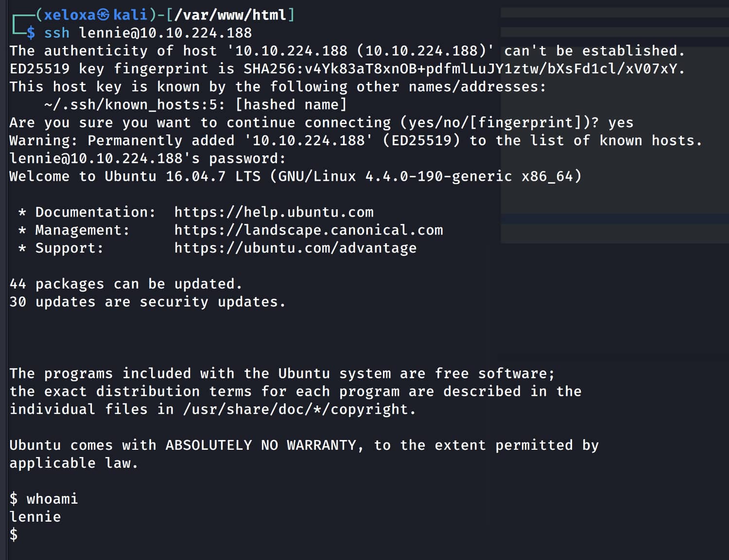This screenshot has width=729, height=560.
Task: Select the xeloxa username in the prompt
Action: coord(69,15)
